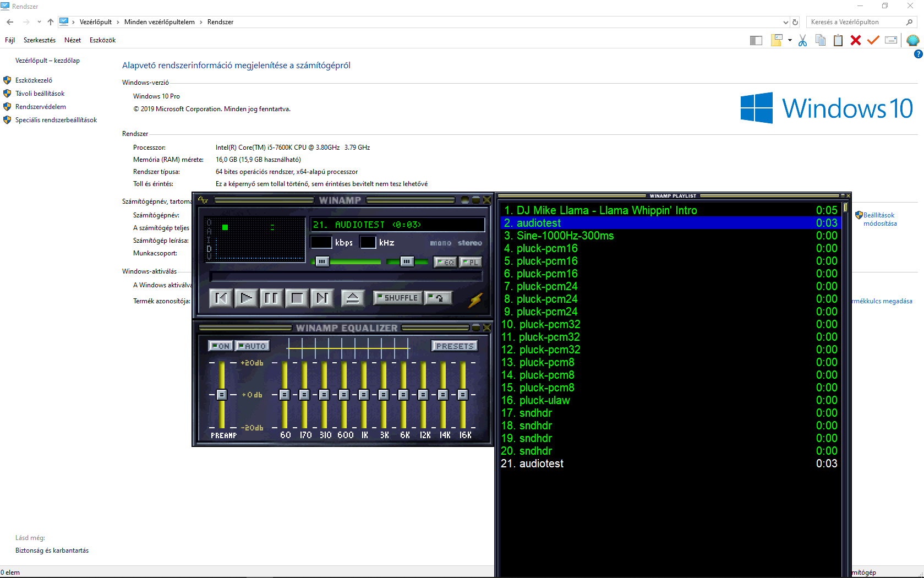The width and height of the screenshot is (924, 578).
Task: Toggle Shuffle mode in Winamp
Action: pos(398,298)
